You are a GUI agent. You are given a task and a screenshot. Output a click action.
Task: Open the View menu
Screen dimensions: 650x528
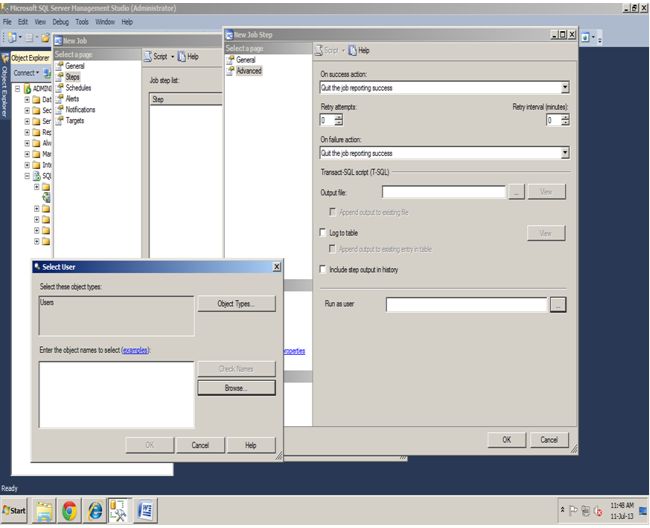pos(40,22)
